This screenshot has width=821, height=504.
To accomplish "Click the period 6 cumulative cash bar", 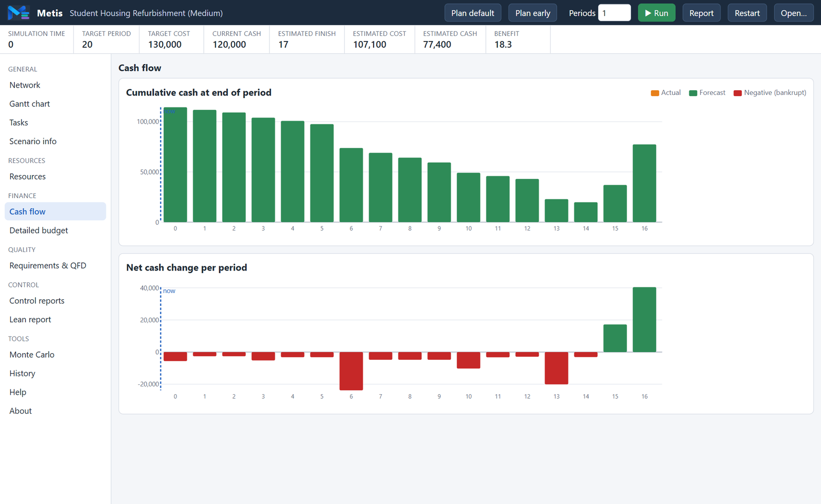I will click(351, 185).
